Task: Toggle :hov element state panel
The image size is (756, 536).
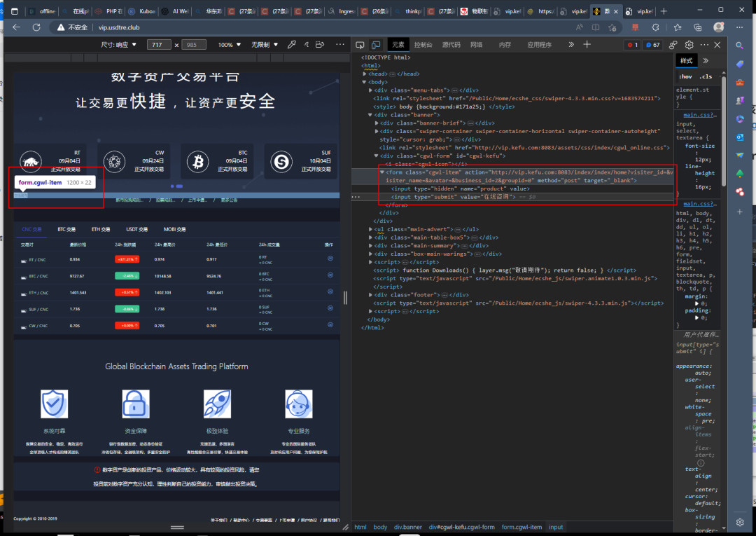Action: 685,76
